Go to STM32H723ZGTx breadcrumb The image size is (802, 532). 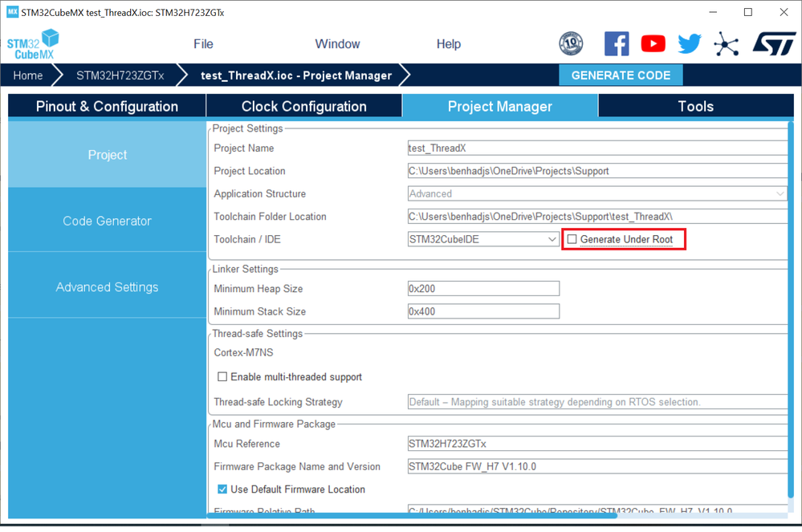(120, 75)
